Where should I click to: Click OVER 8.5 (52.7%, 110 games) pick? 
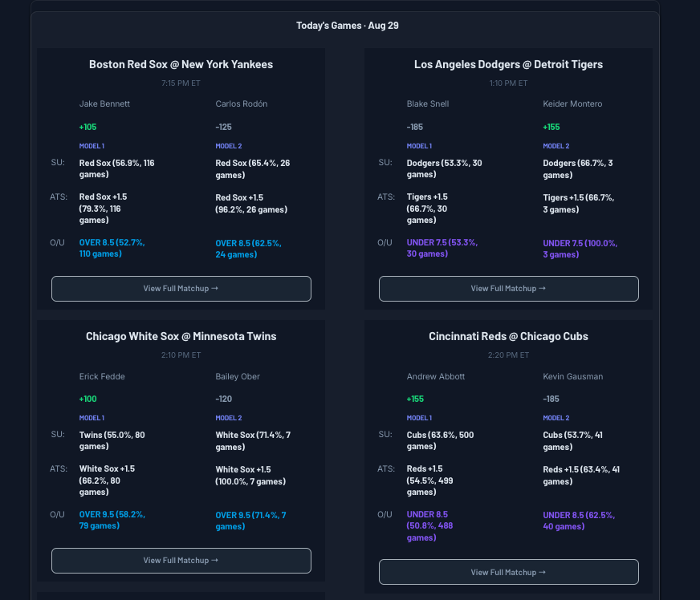click(112, 248)
